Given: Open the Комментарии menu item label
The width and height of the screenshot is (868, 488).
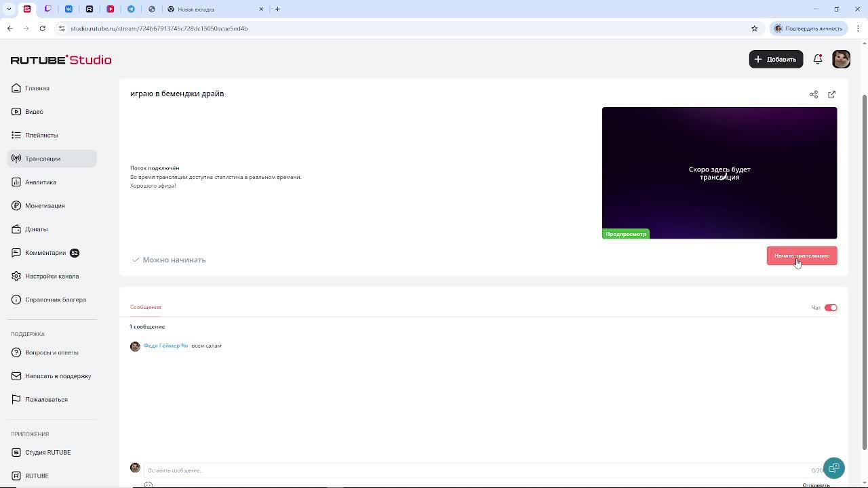Looking at the screenshot, I should [45, 253].
